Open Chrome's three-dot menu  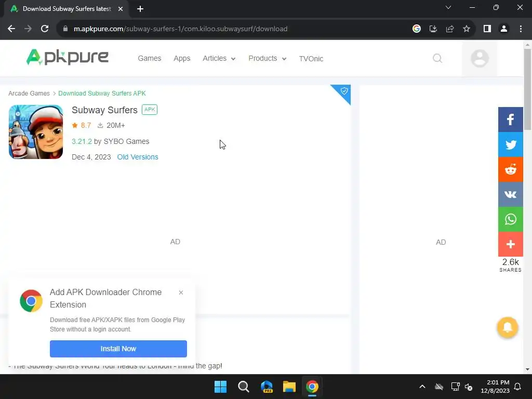coord(521,29)
